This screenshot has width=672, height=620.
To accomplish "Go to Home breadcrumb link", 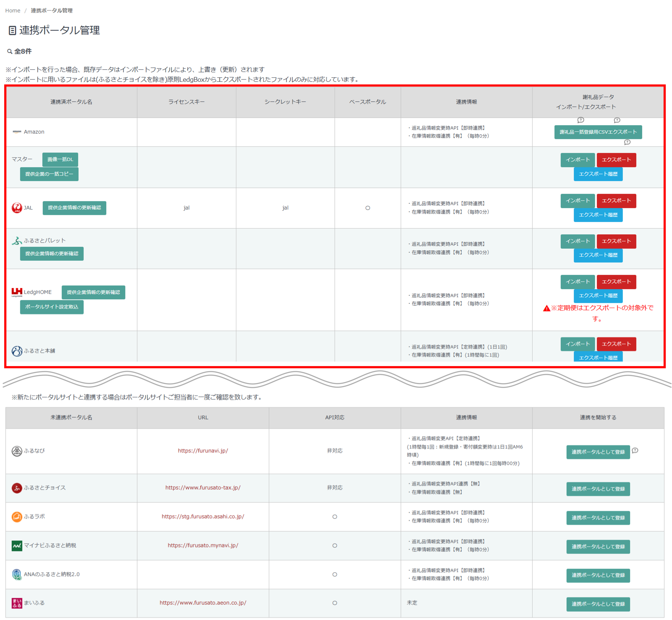I will click(13, 10).
